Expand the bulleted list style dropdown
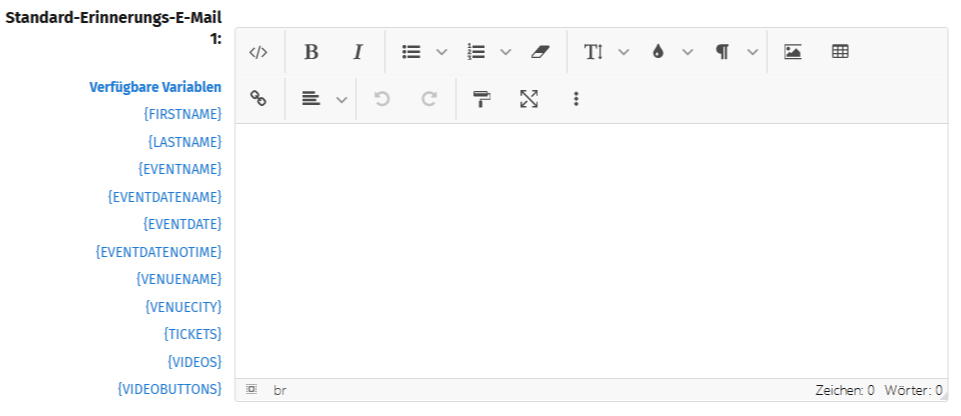The image size is (961, 416). coord(441,52)
